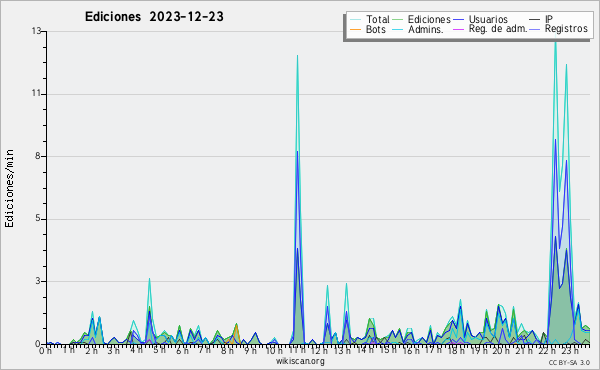Click the 'CC BY-SA 3.0' license text
The width and height of the screenshot is (600, 370).
[569, 363]
